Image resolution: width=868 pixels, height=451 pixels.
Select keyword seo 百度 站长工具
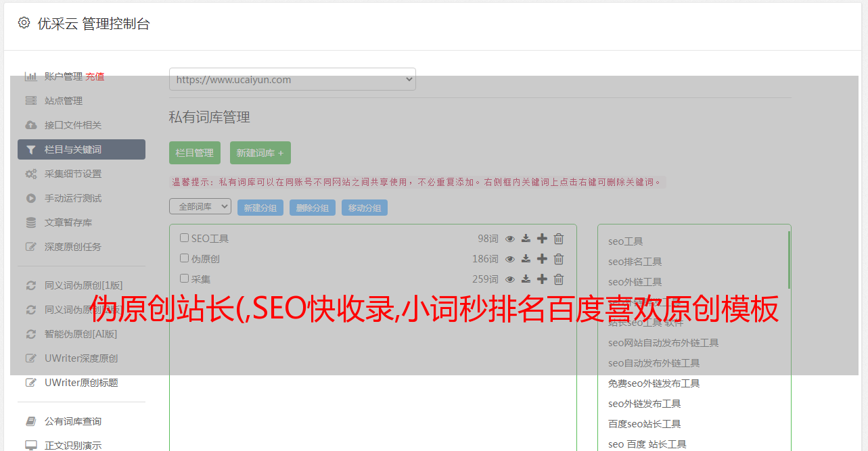[647, 444]
